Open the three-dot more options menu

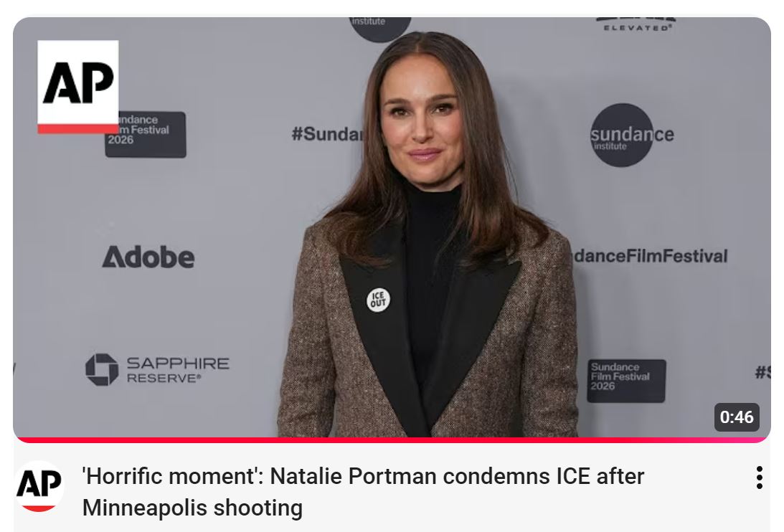759,478
